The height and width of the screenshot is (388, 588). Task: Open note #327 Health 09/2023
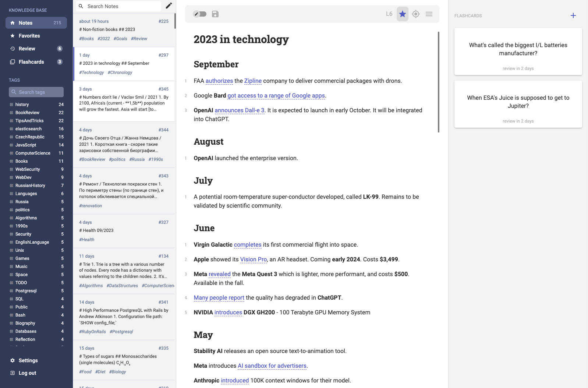pos(124,231)
